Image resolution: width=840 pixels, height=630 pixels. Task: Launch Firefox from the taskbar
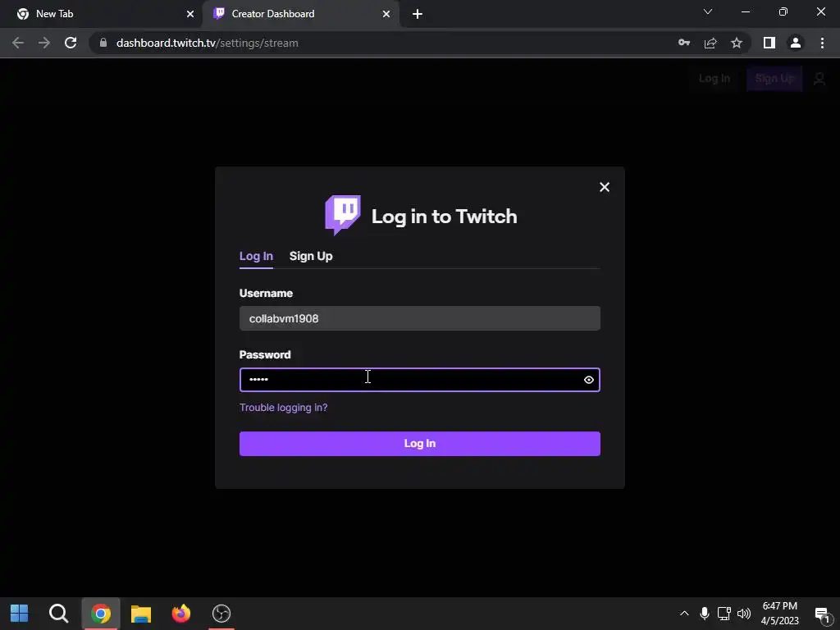click(181, 614)
